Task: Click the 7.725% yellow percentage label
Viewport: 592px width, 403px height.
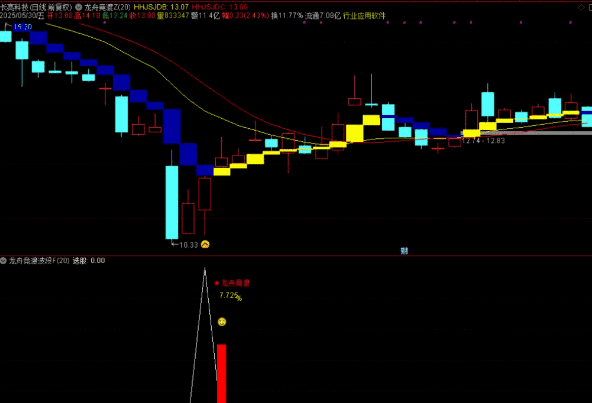Action: pyautogui.click(x=230, y=296)
